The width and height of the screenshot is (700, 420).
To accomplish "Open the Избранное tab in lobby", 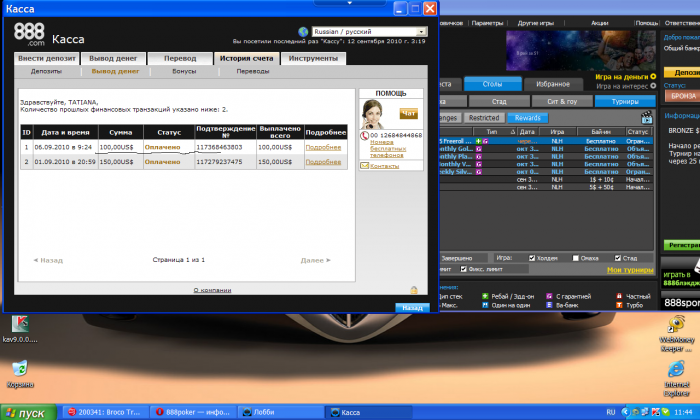I will point(553,84).
